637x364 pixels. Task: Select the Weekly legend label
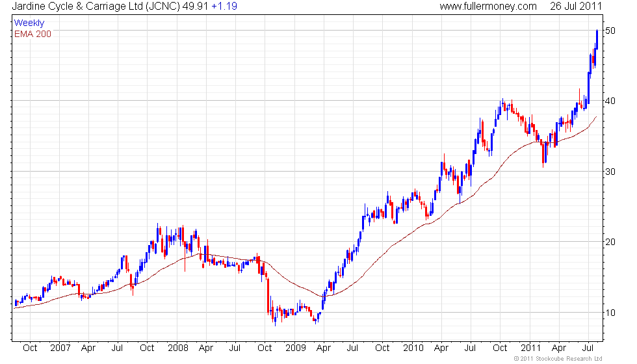pos(29,23)
